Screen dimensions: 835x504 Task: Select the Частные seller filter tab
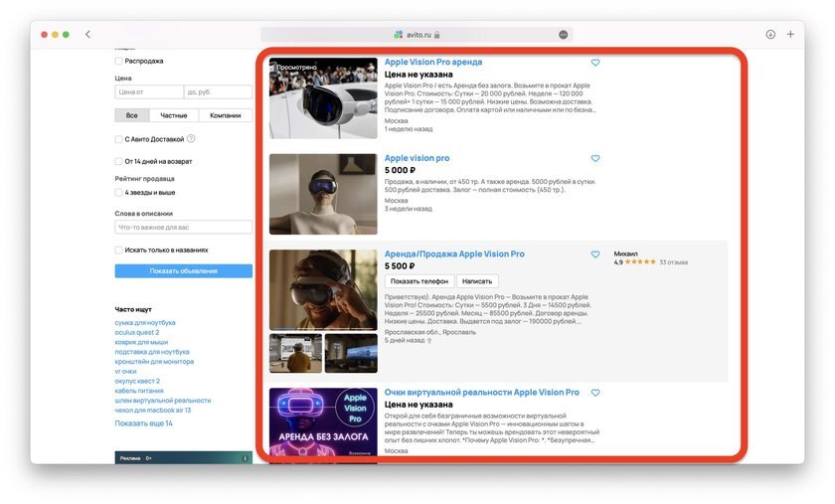(174, 115)
